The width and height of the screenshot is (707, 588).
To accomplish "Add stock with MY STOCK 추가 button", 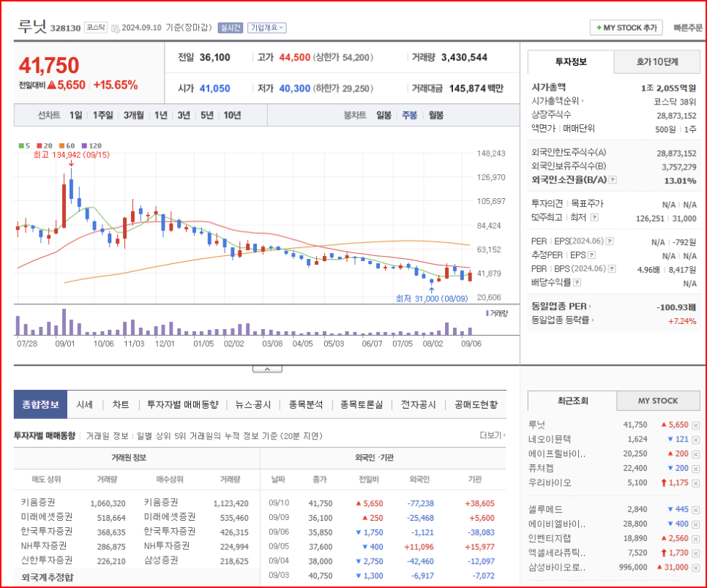I will click(x=626, y=28).
